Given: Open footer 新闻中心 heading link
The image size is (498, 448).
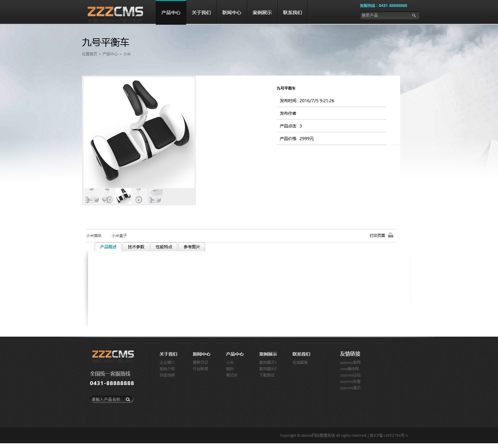Looking at the screenshot, I should [202, 354].
